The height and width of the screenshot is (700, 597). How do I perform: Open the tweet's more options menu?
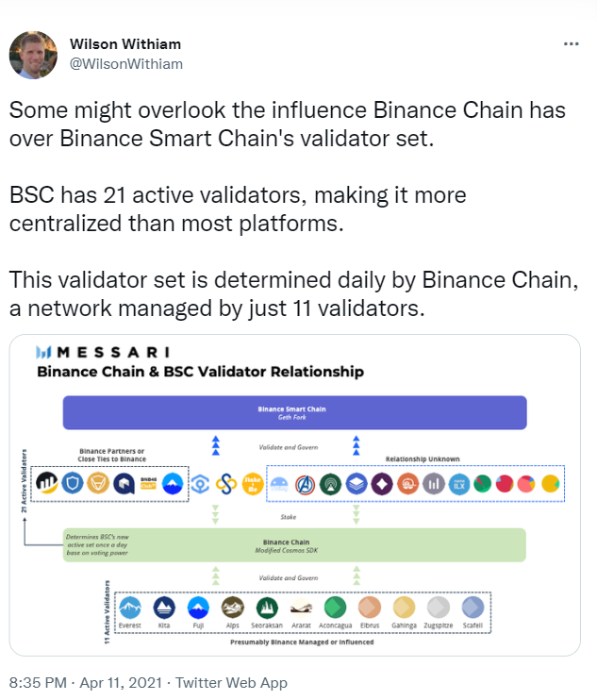click(x=572, y=44)
